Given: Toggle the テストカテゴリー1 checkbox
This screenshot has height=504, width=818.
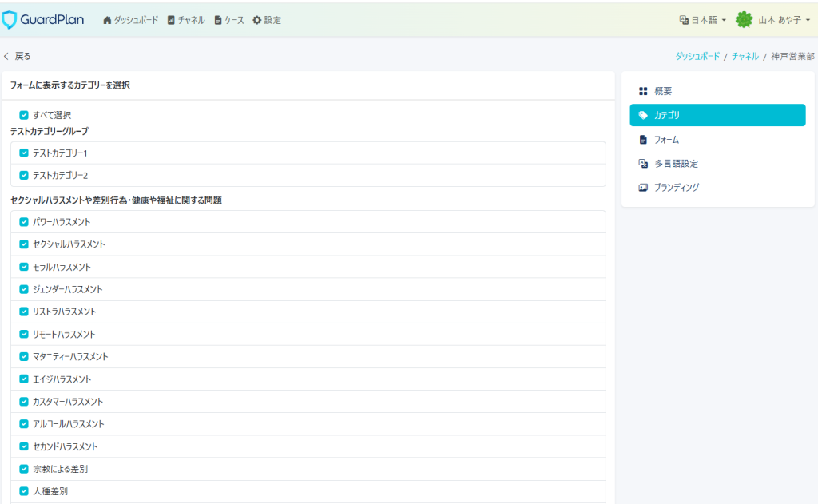Looking at the screenshot, I should [x=24, y=153].
